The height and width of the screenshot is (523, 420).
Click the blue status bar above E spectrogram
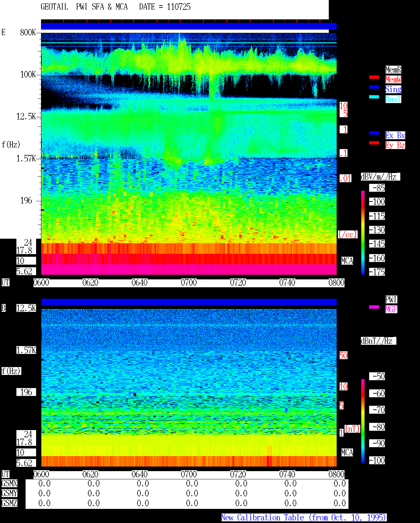189,26
